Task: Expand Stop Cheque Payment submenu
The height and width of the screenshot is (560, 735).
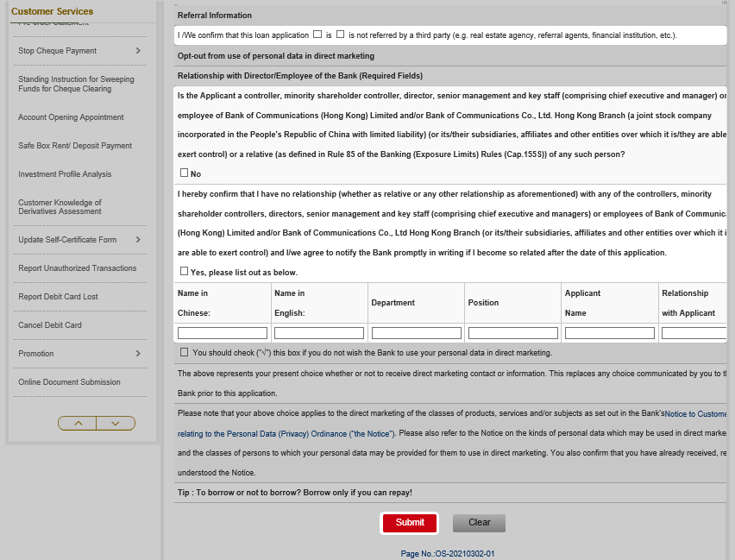Action: click(138, 51)
